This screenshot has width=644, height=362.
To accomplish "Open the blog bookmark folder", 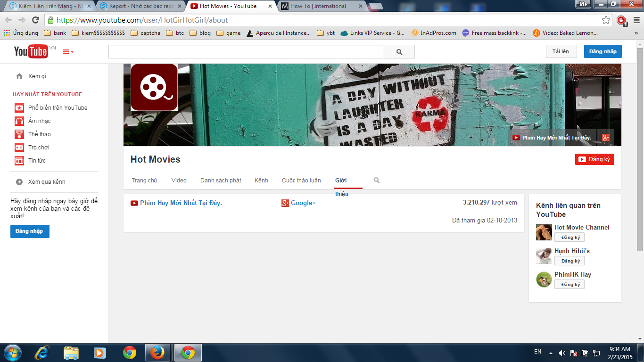I will tap(200, 33).
